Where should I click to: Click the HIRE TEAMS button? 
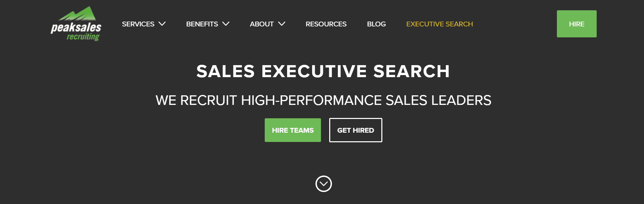[293, 130]
